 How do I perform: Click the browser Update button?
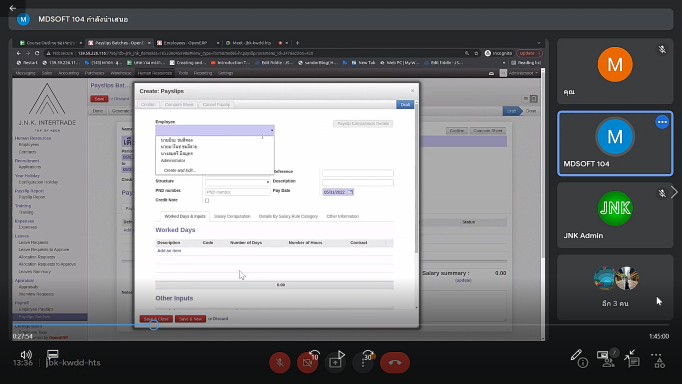click(x=529, y=53)
